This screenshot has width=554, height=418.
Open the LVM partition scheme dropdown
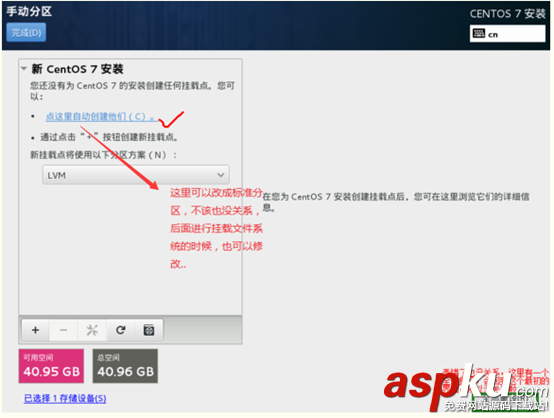point(136,175)
